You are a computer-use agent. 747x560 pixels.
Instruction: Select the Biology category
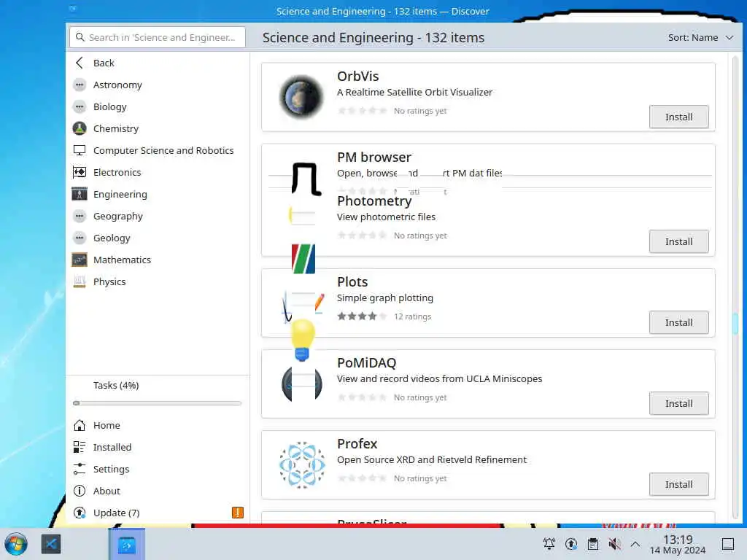pyautogui.click(x=158, y=106)
